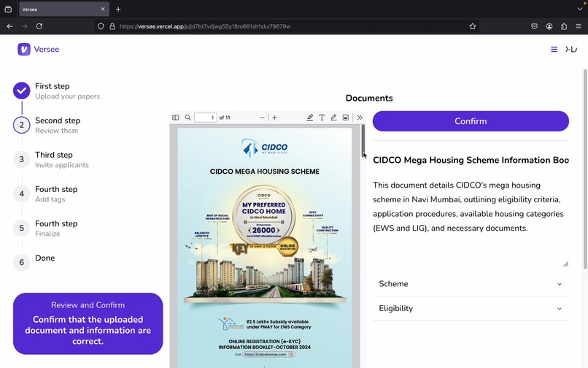Click the 'of 11' page count text
588x368 pixels.
pyautogui.click(x=225, y=118)
